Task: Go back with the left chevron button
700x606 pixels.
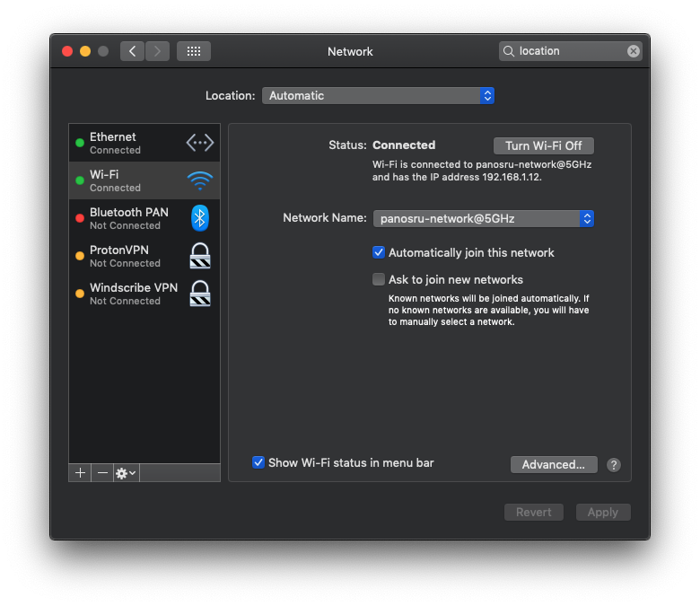Action: point(132,51)
